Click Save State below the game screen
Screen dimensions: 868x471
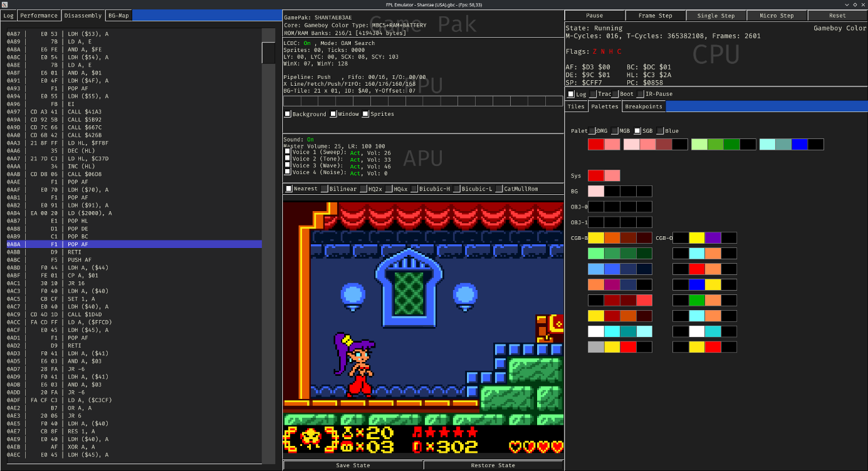pos(353,465)
